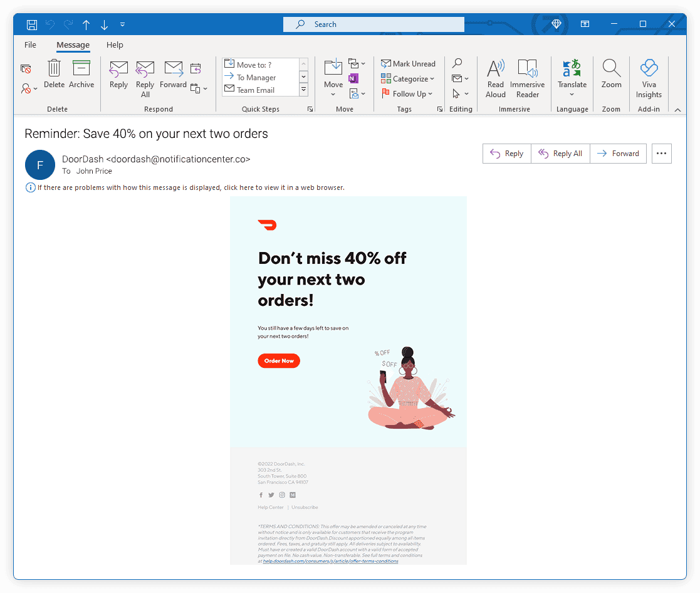The image size is (700, 593).
Task: Click Reply All in the ribbon
Action: (145, 78)
